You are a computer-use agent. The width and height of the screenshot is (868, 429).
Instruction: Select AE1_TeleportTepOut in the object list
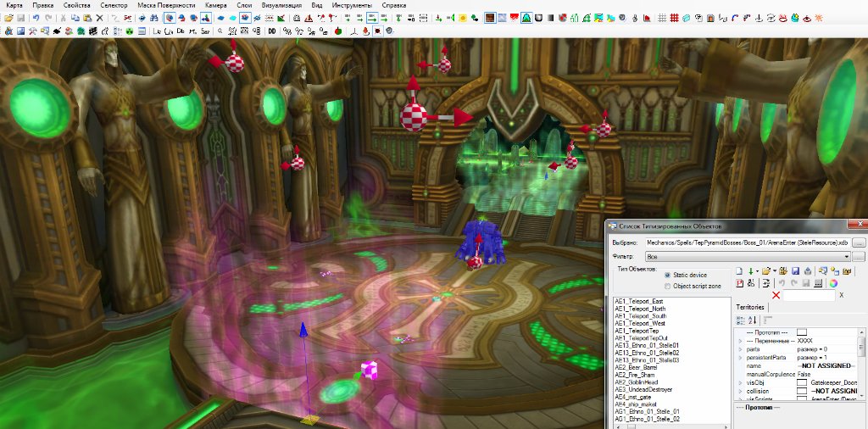pos(641,337)
